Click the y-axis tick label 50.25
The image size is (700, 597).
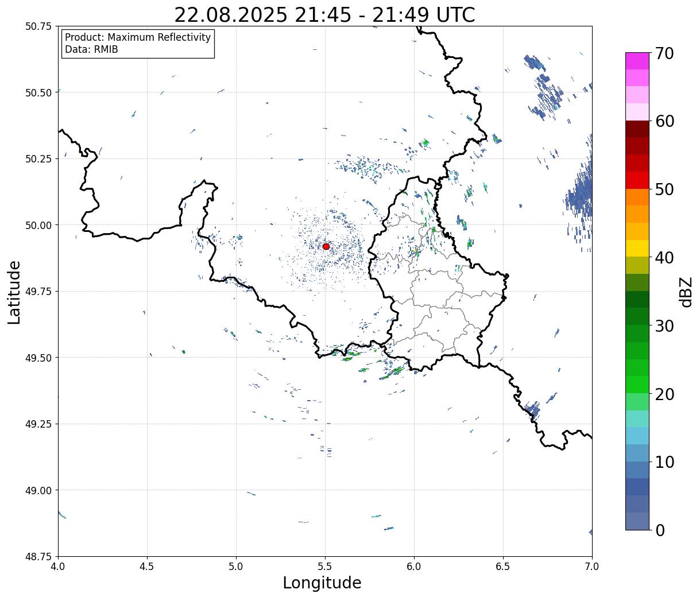tap(38, 159)
